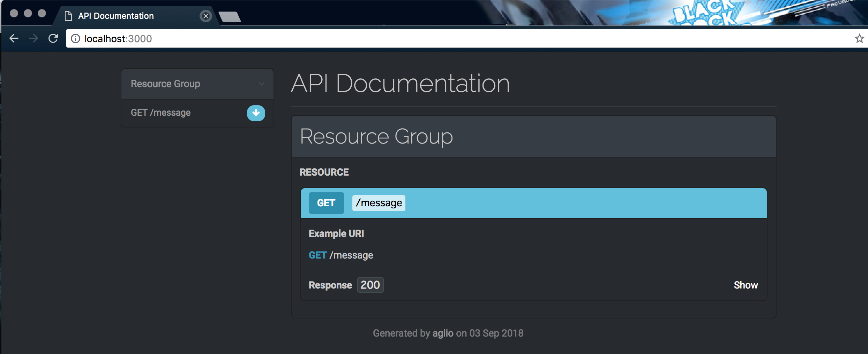
Task: Click the GET /message Example URI link
Action: [341, 255]
